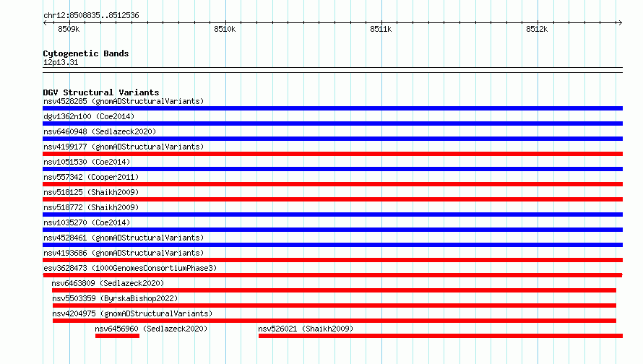Click the 8512k ruler tick label
Screen dimensions: 643x364
[x=537, y=29]
